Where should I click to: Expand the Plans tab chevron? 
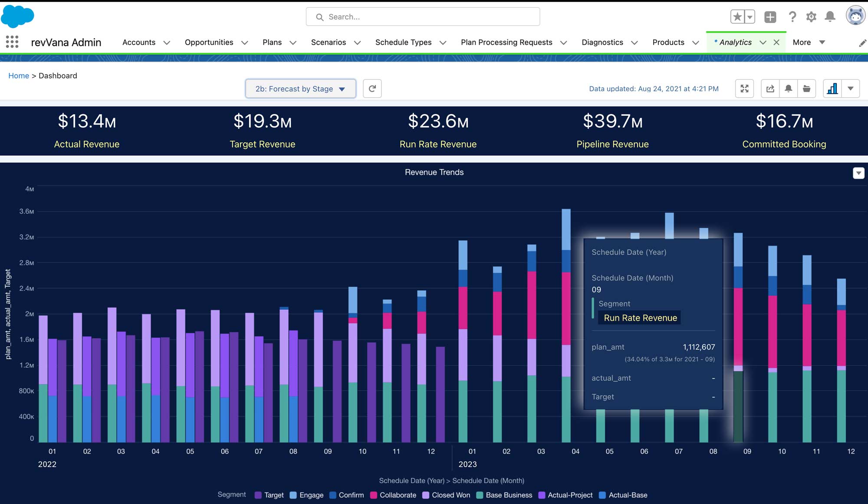(x=293, y=43)
